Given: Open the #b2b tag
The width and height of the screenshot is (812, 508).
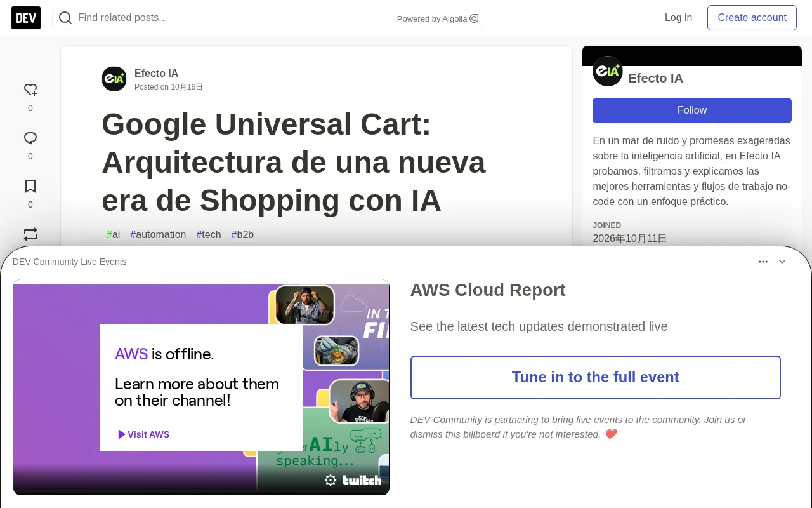Looking at the screenshot, I should coord(242,234).
